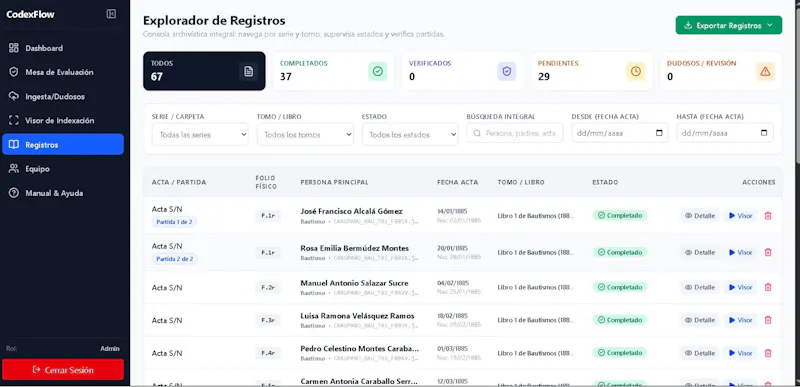Screen dimensions: 800x387
Task: Open Manual & Ayuda
Action: coord(63,193)
